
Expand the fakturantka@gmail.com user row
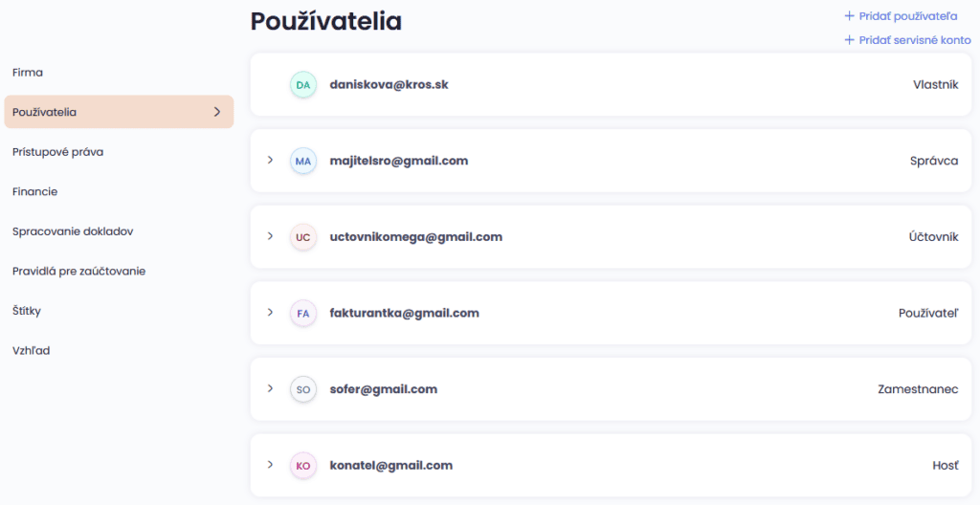pos(271,312)
